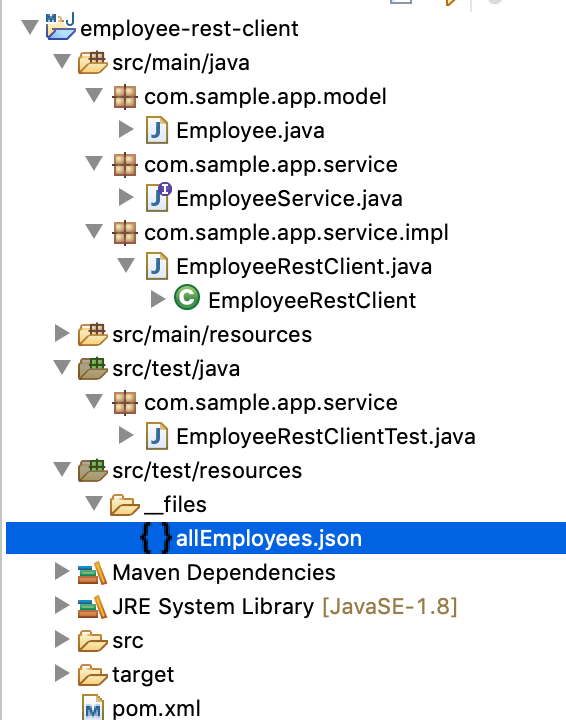Collapse the EmployeeRestClient.java node
The image size is (566, 720).
click(x=126, y=265)
